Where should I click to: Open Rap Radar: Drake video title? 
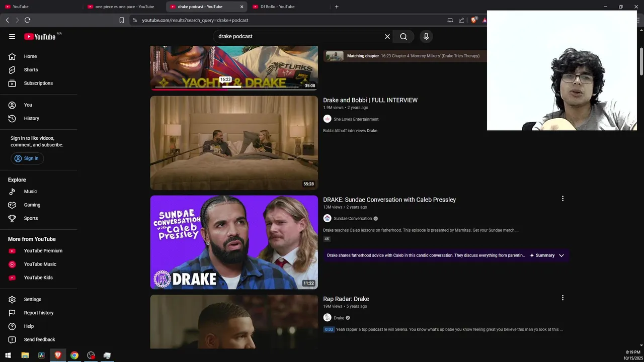[x=346, y=299]
